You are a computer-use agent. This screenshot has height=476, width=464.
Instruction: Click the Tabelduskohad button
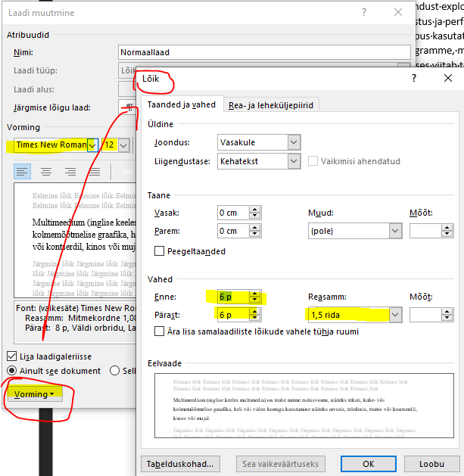click(180, 463)
